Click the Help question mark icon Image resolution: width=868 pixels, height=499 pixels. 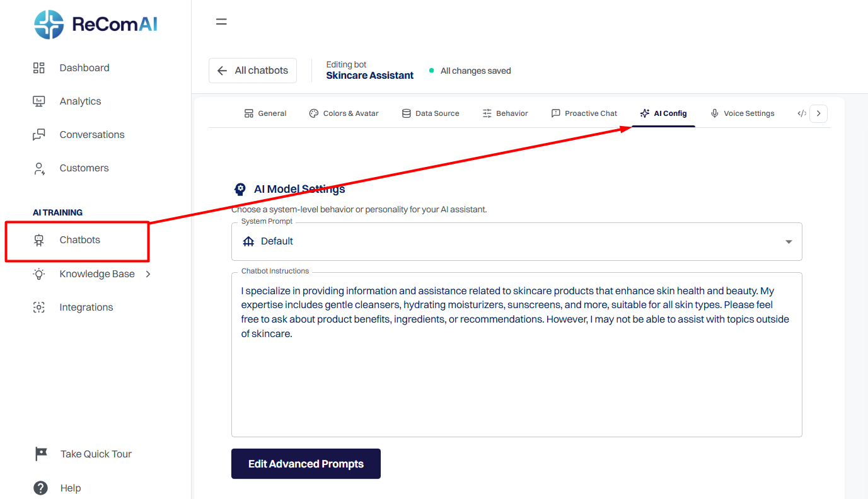[x=40, y=488]
